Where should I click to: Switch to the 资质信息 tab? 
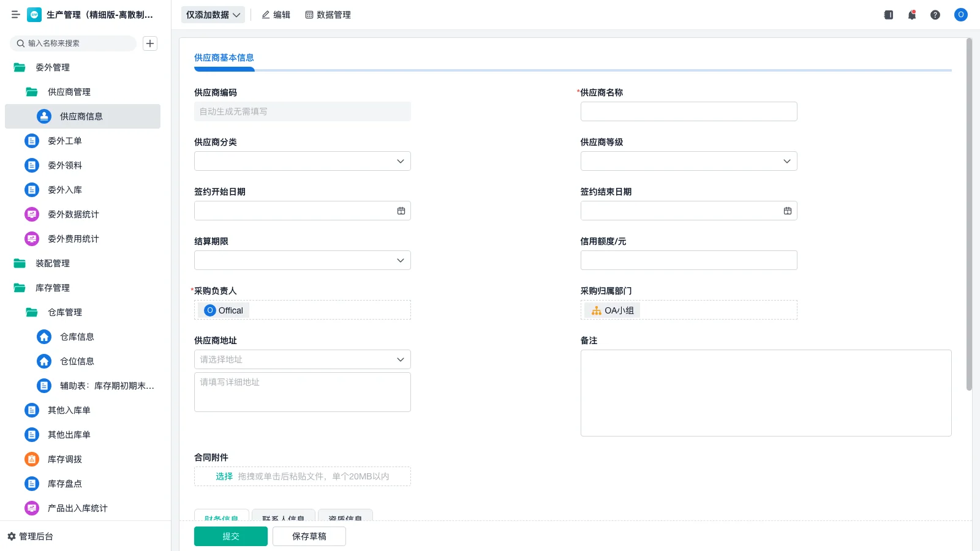pyautogui.click(x=345, y=517)
